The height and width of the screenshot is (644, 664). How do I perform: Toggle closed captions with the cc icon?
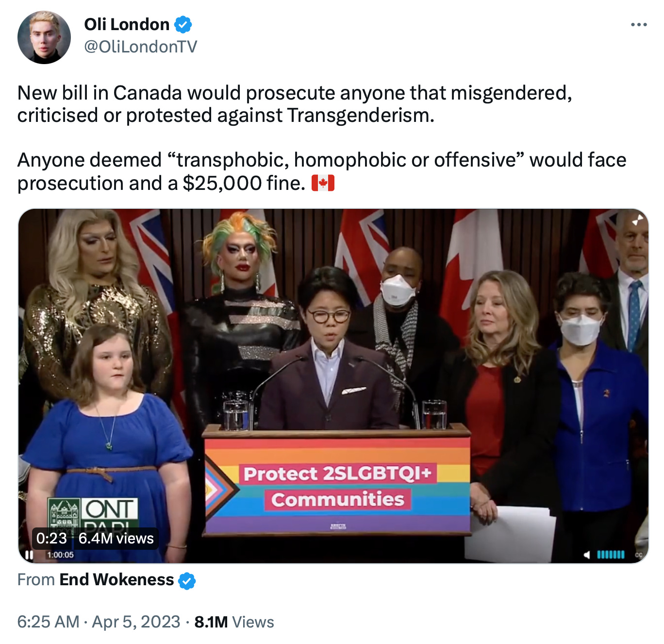(x=639, y=555)
